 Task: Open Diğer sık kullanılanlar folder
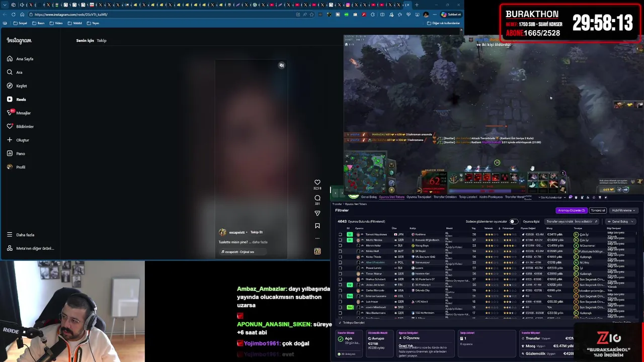pos(443,23)
